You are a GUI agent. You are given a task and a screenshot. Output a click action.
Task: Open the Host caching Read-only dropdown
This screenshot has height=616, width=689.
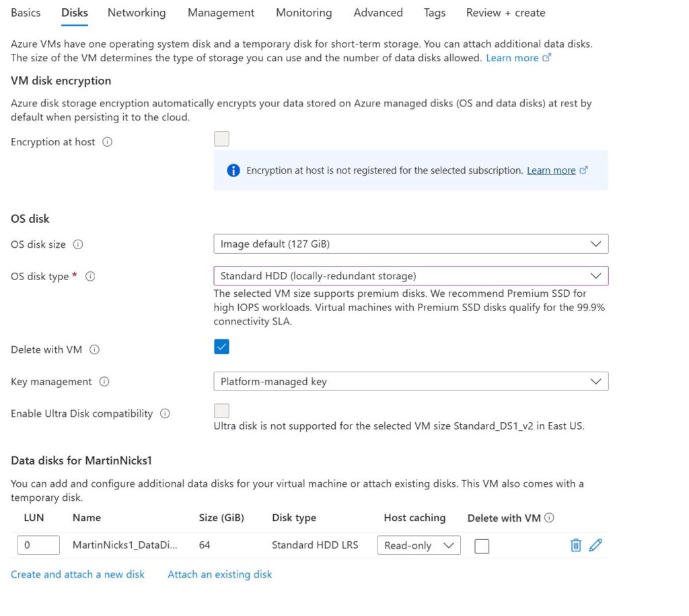[x=419, y=545]
